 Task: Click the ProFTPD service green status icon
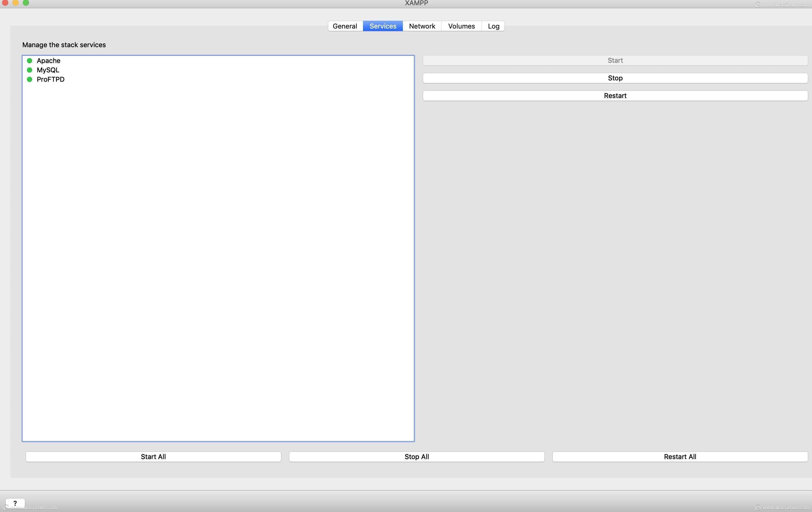coord(30,79)
